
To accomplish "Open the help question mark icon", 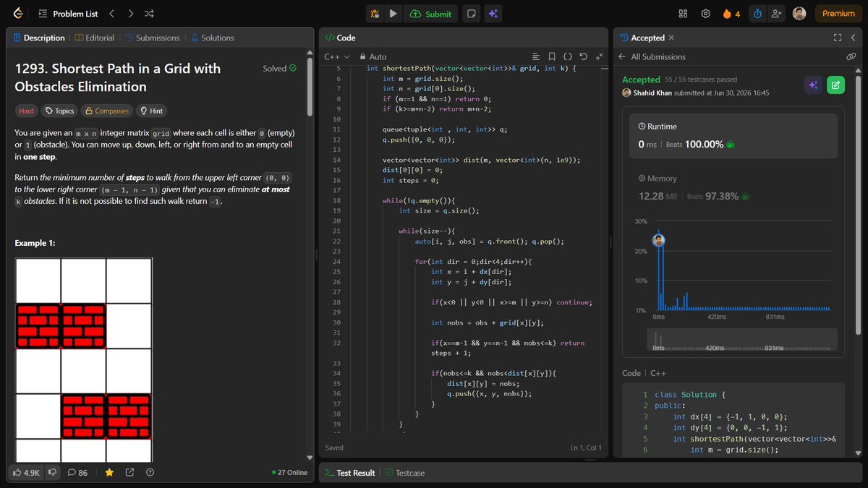I will pos(150,472).
